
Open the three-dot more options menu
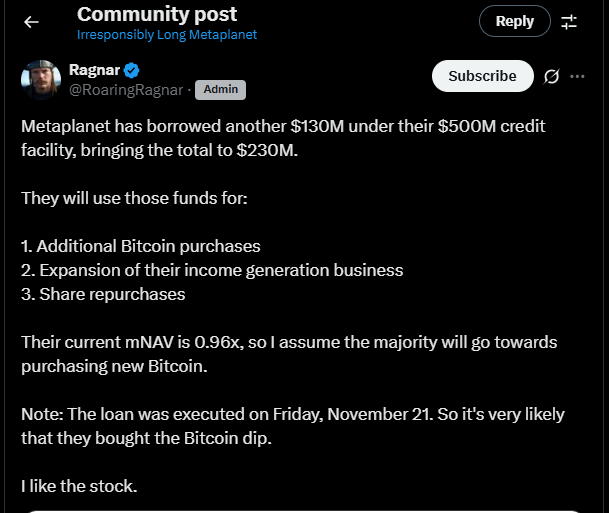(x=577, y=76)
